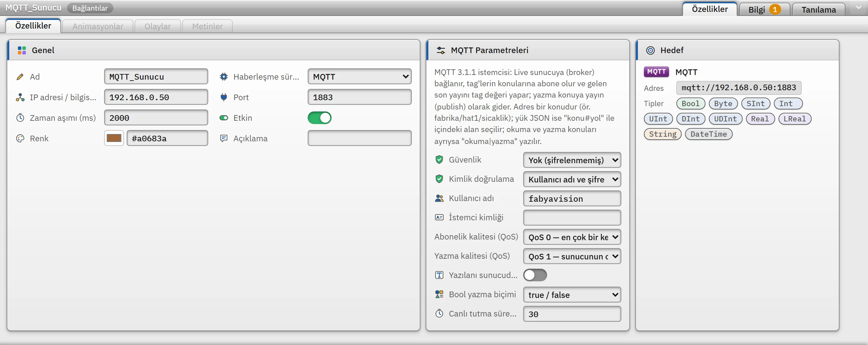Open the Abonelik kalitesi QoS dropdown

pyautogui.click(x=572, y=237)
